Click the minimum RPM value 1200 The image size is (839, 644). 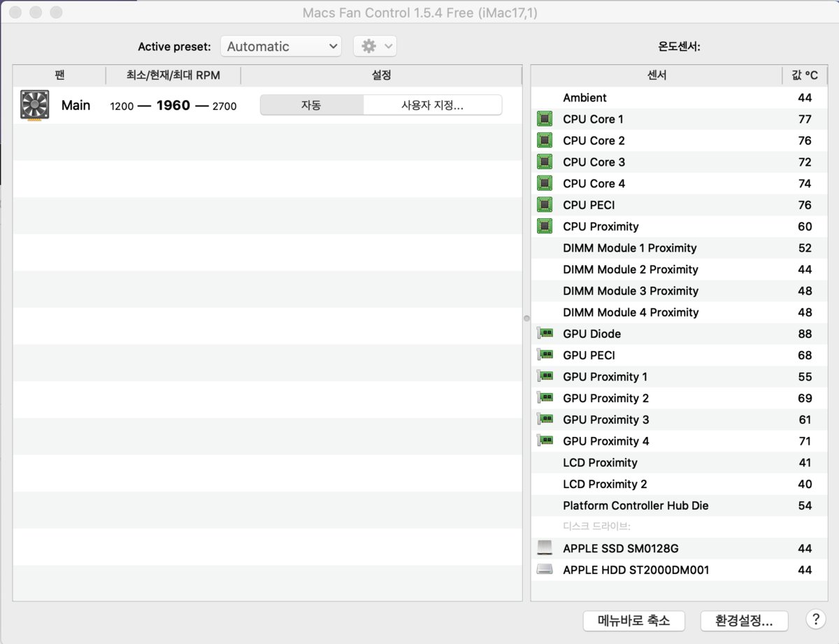(x=122, y=106)
